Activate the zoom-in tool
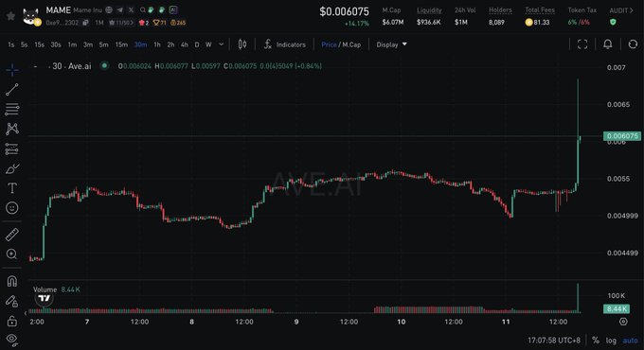This screenshot has height=350, width=644. pyautogui.click(x=12, y=254)
